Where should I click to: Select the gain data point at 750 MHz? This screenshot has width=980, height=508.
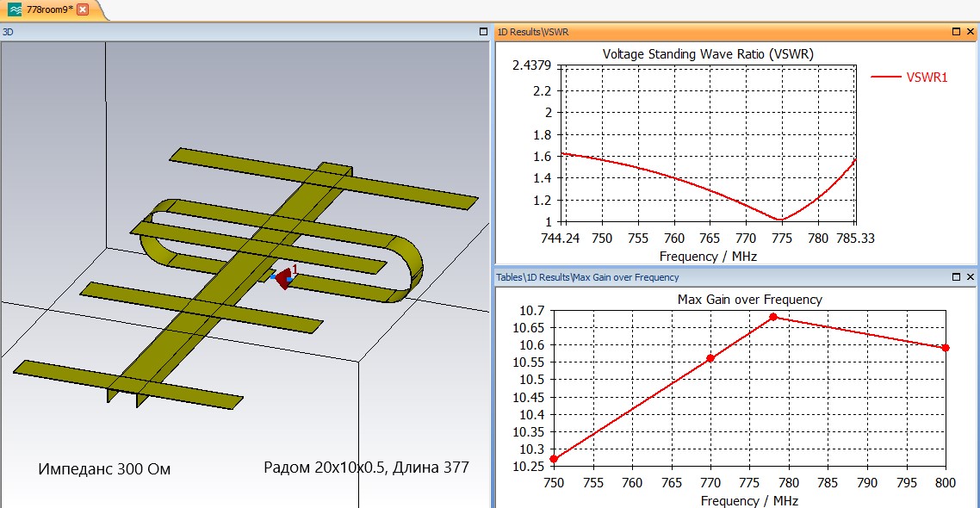coord(554,459)
